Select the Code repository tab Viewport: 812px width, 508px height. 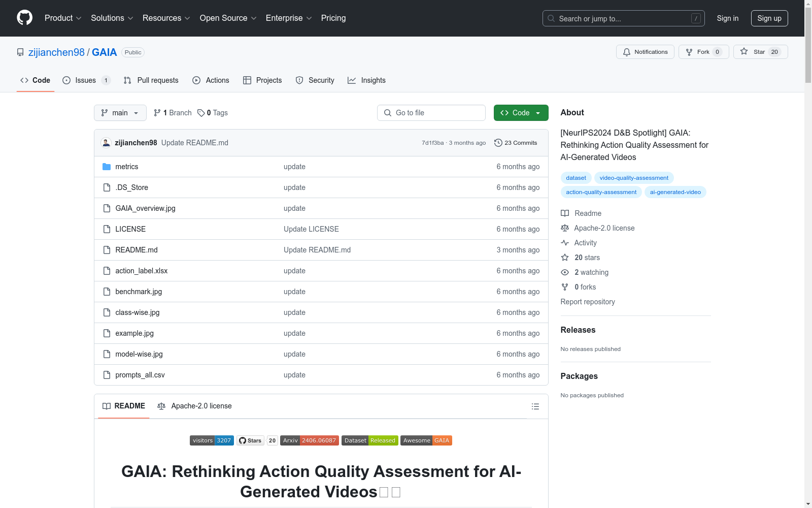coord(35,80)
